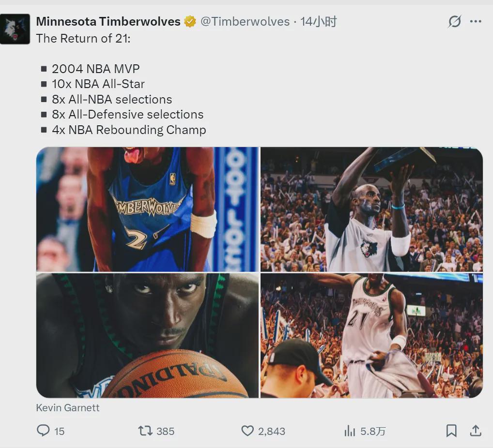Repost using the retweet arrows icon
The height and width of the screenshot is (448, 493).
[145, 431]
